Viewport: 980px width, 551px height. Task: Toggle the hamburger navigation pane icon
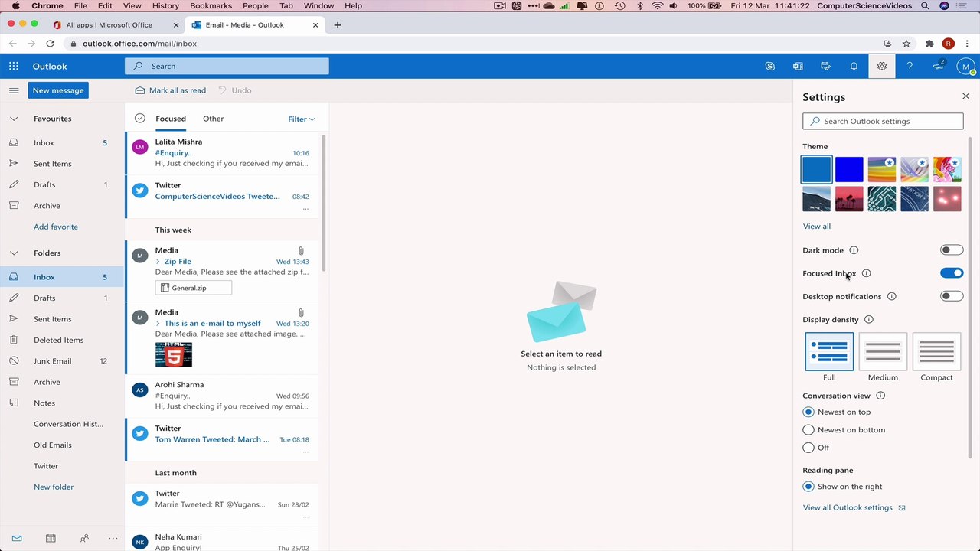click(x=14, y=90)
